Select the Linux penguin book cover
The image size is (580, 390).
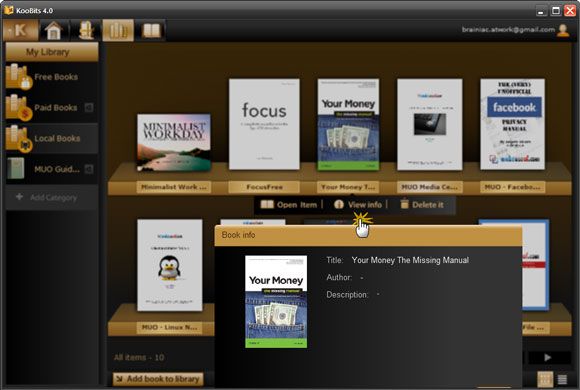tap(170, 265)
